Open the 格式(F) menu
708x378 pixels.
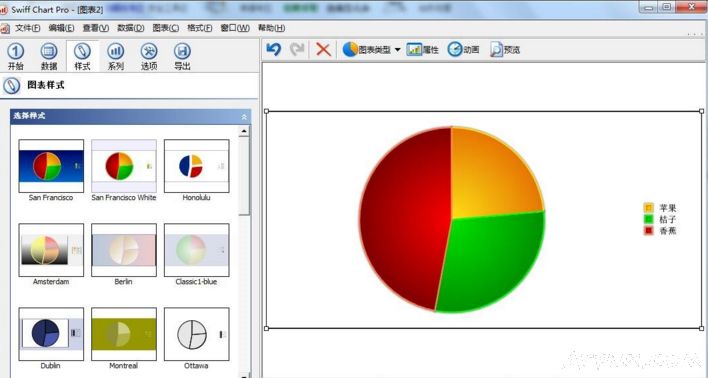200,28
